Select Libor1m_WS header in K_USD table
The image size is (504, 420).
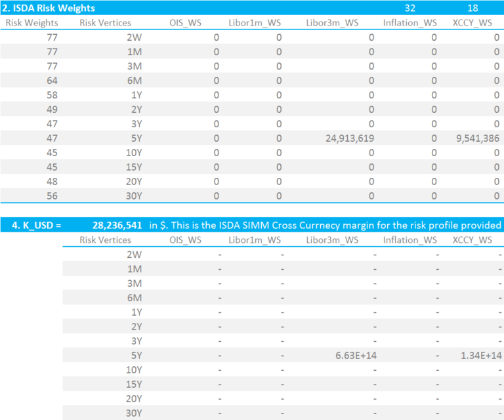(x=255, y=240)
